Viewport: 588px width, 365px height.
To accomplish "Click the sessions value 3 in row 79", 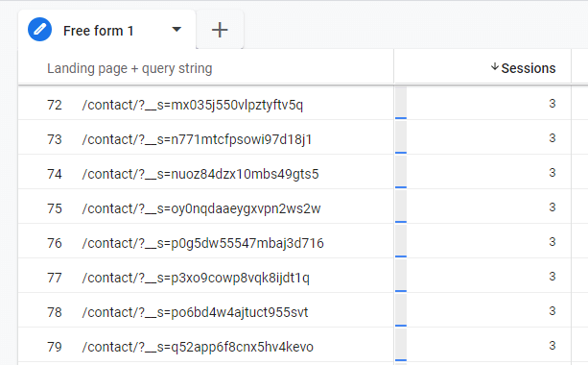I will click(x=552, y=346).
